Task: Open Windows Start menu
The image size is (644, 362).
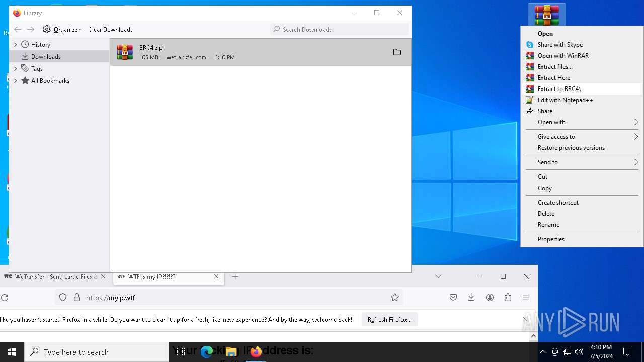Action: click(12, 352)
